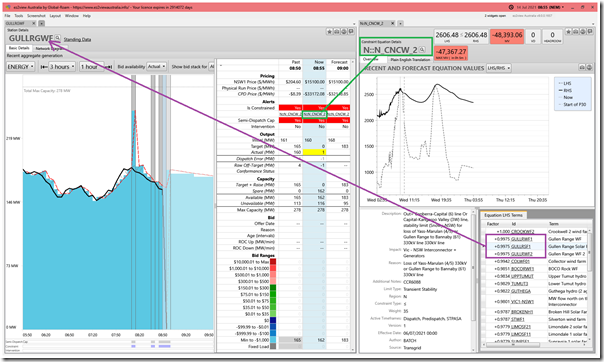Open the Layout menu
This screenshot has height=362, width=604.
pyautogui.click(x=55, y=16)
